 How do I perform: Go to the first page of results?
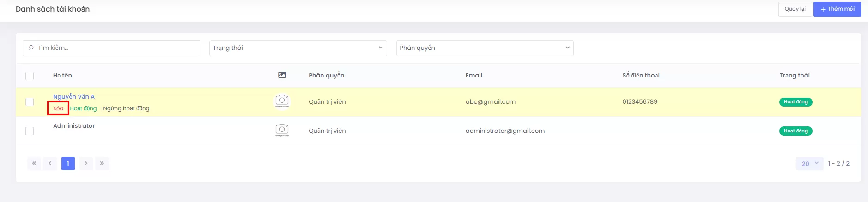pyautogui.click(x=34, y=163)
